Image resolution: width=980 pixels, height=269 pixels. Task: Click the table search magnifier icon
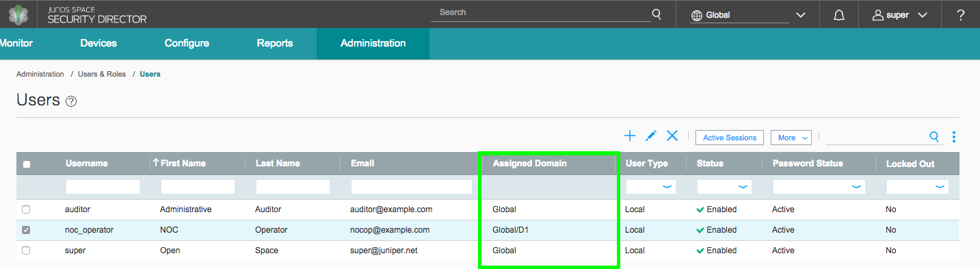(934, 137)
